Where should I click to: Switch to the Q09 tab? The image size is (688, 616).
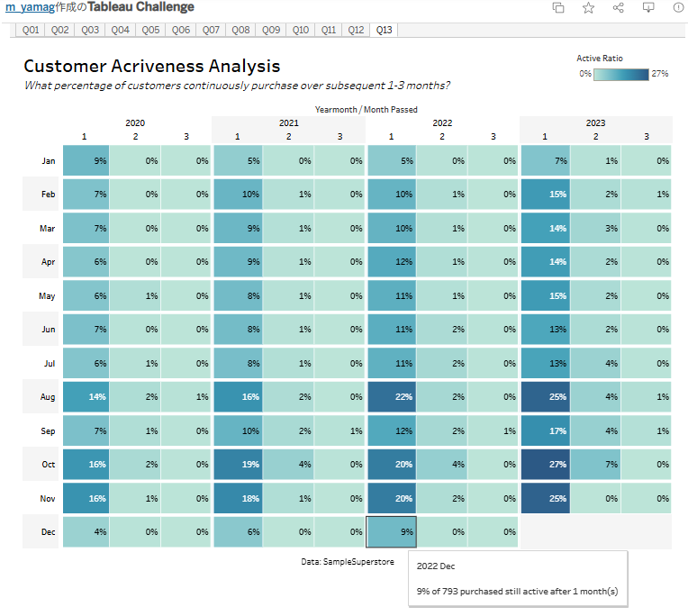pyautogui.click(x=271, y=30)
